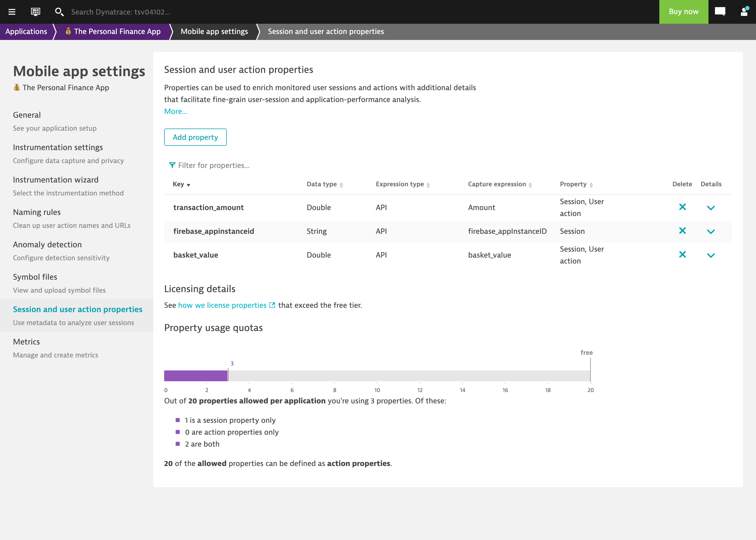This screenshot has height=540, width=756.
Task: Click firebase_appinstanceid key text
Action: point(214,231)
